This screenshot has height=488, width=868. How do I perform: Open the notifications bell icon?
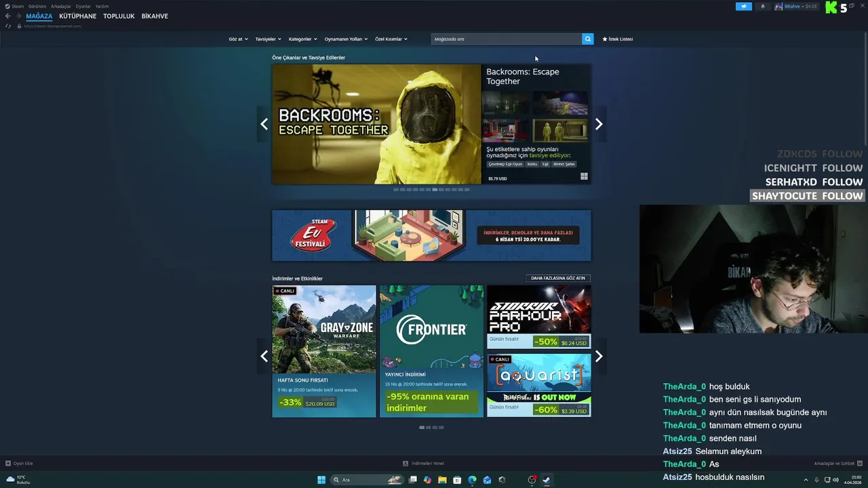click(x=762, y=6)
